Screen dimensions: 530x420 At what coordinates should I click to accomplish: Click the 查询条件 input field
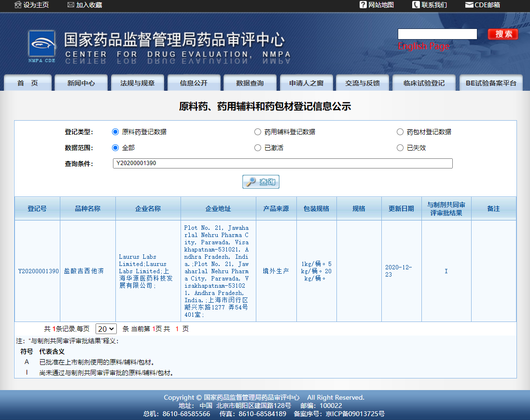(282, 163)
